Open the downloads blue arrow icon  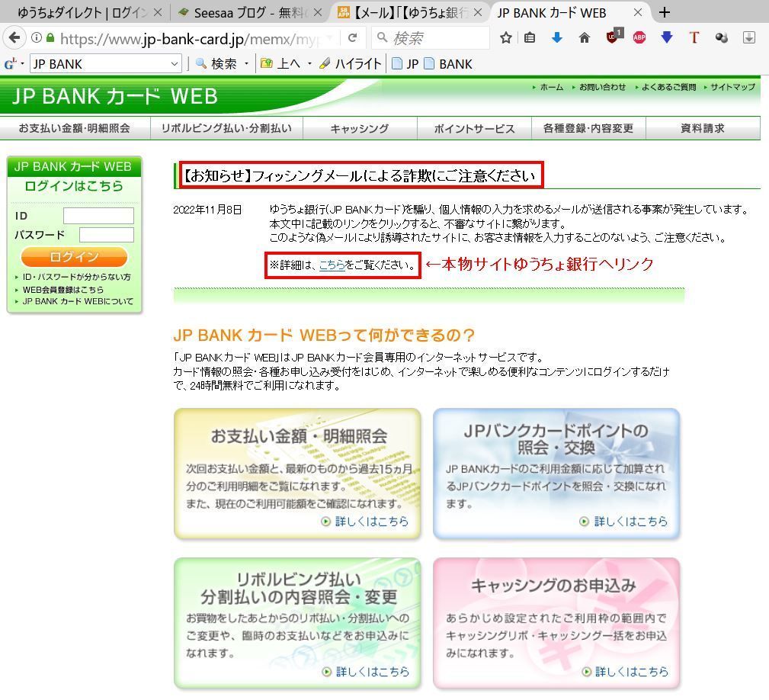pyautogui.click(x=556, y=38)
